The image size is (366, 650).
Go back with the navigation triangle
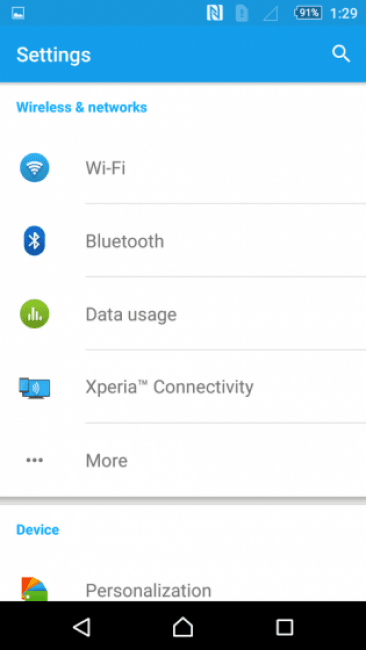click(82, 626)
